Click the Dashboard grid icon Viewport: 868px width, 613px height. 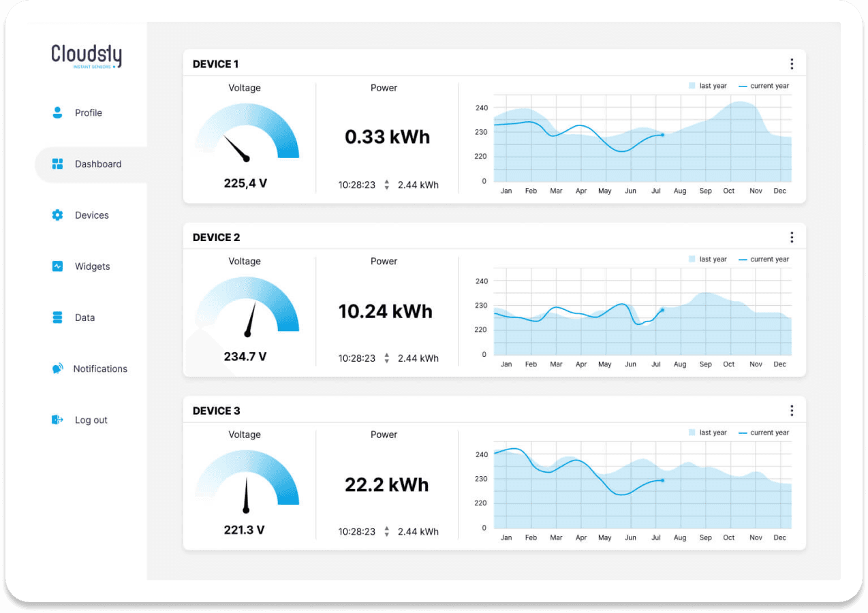(57, 163)
